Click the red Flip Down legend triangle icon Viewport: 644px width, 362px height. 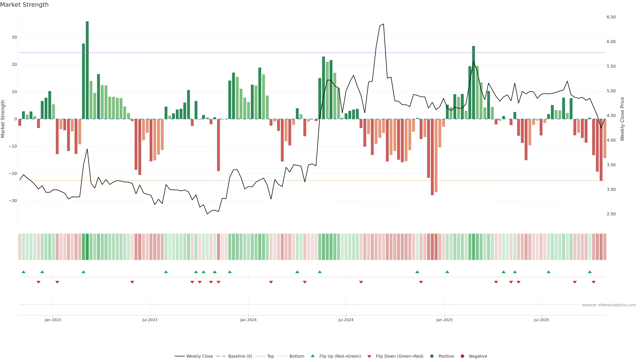(369, 356)
